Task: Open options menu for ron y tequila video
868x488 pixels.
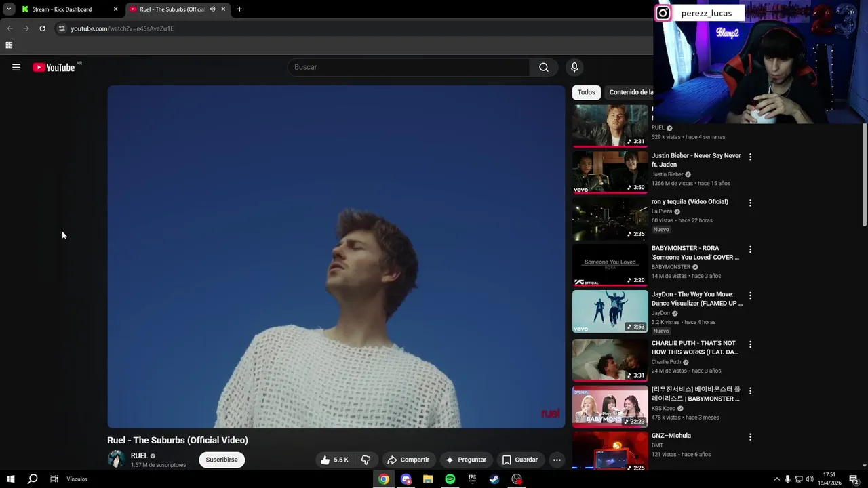Action: pyautogui.click(x=750, y=203)
